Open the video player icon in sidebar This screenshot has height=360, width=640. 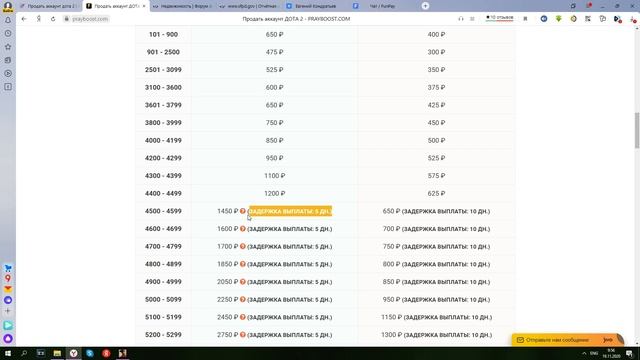click(8, 73)
